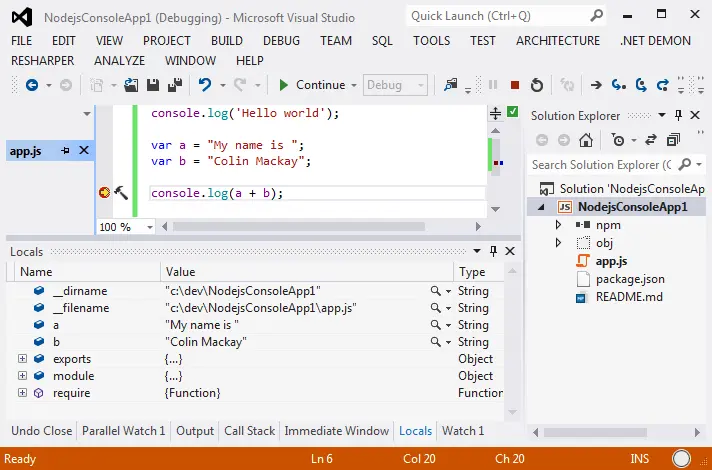Open the TOOLS menu
This screenshot has width=712, height=470.
431,41
